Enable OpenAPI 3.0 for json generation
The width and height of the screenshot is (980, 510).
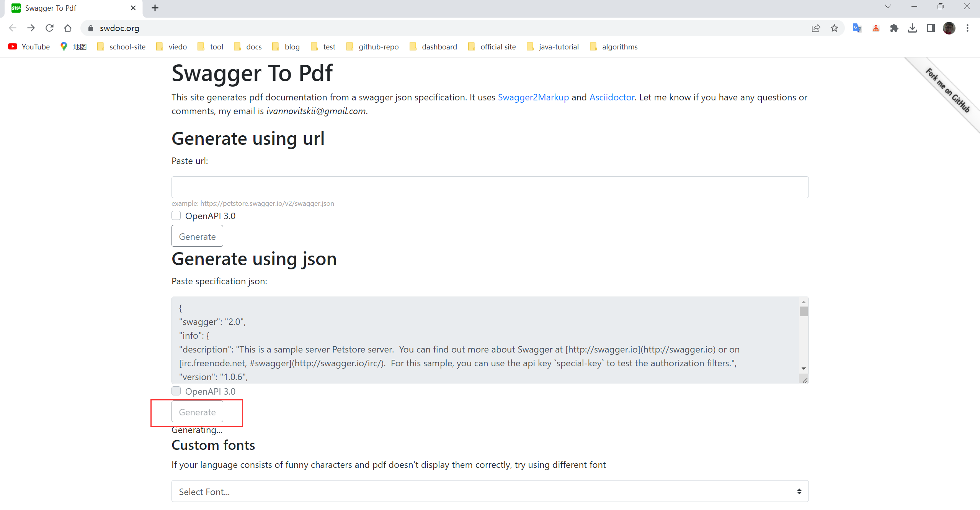(176, 391)
